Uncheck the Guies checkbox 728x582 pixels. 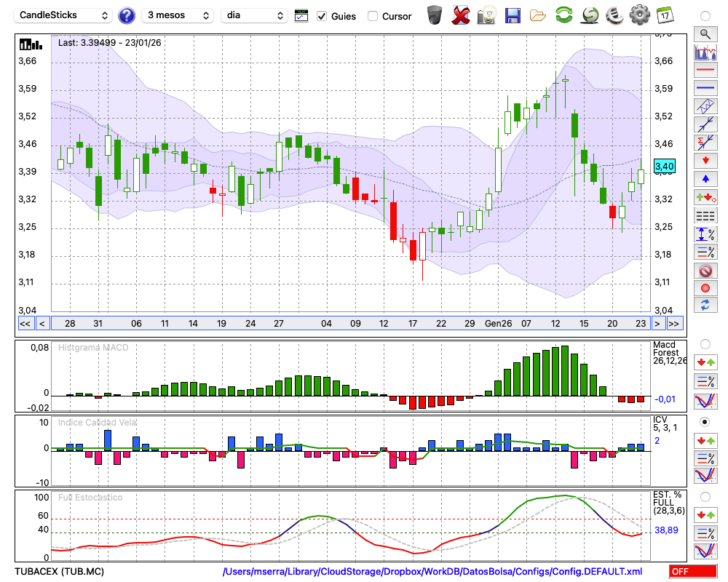(x=323, y=16)
